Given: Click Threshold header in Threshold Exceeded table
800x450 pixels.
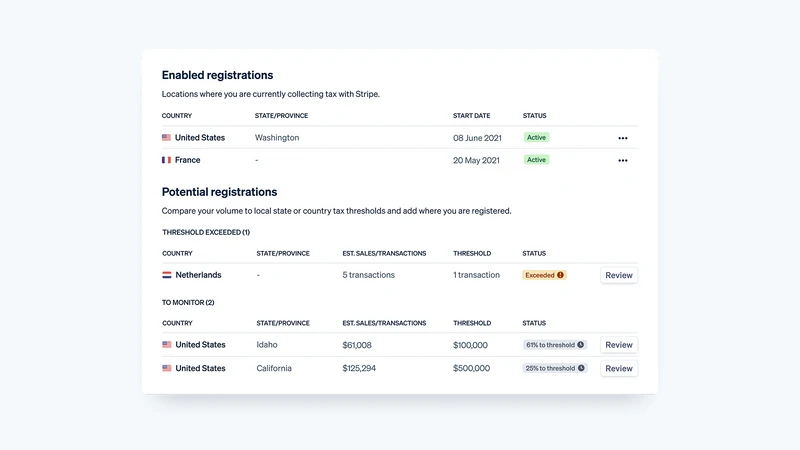Looking at the screenshot, I should tap(472, 254).
